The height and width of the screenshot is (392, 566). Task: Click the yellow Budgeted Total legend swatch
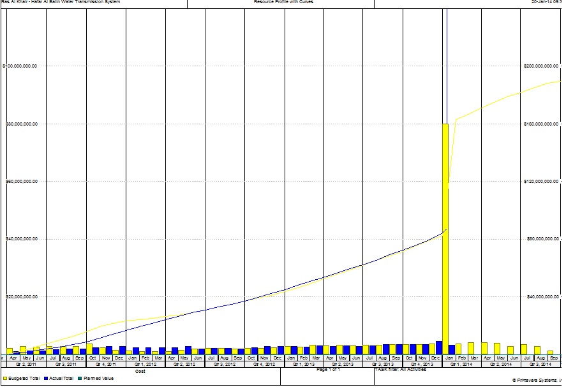click(x=5, y=379)
